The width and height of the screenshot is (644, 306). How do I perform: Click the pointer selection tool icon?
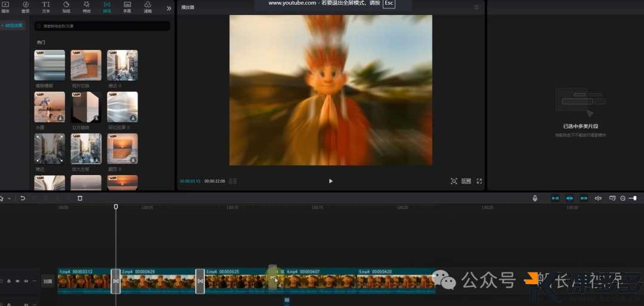click(x=2, y=198)
